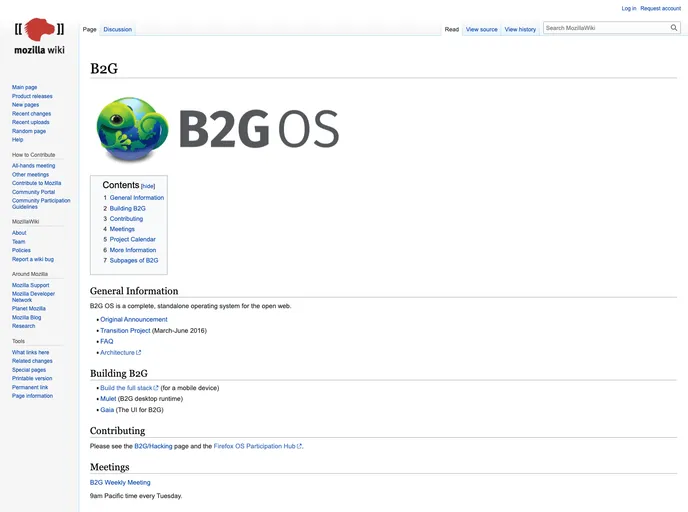Open Random page sidebar link
Image resolution: width=688 pixels, height=512 pixels.
29,131
